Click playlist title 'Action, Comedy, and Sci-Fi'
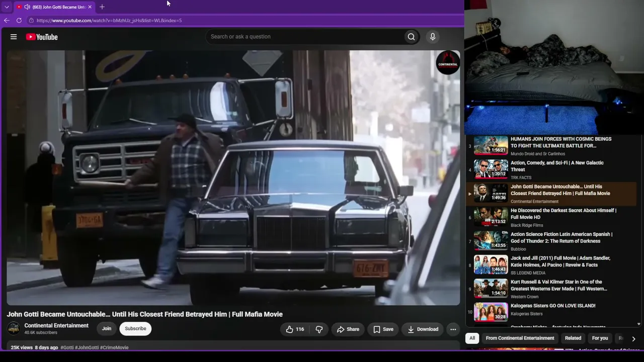This screenshot has width=644, height=362. click(557, 166)
